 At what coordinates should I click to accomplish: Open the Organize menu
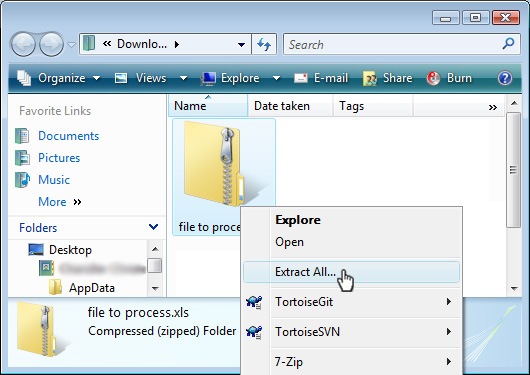59,78
